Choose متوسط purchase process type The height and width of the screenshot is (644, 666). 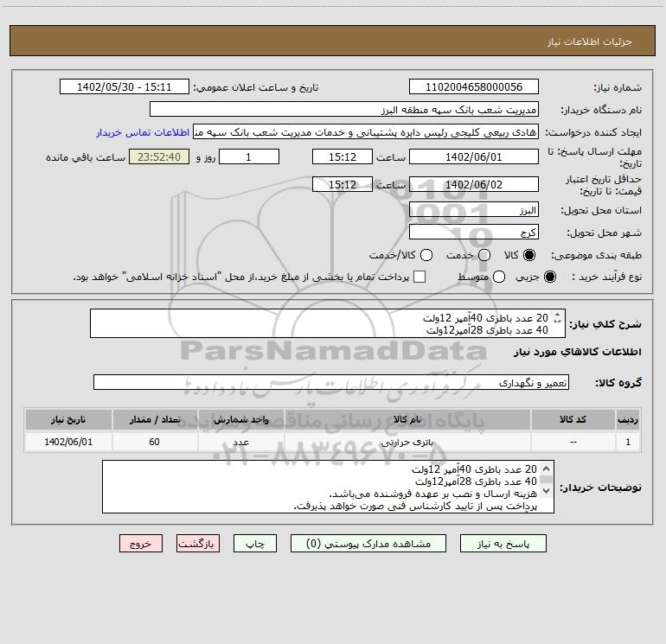[499, 277]
